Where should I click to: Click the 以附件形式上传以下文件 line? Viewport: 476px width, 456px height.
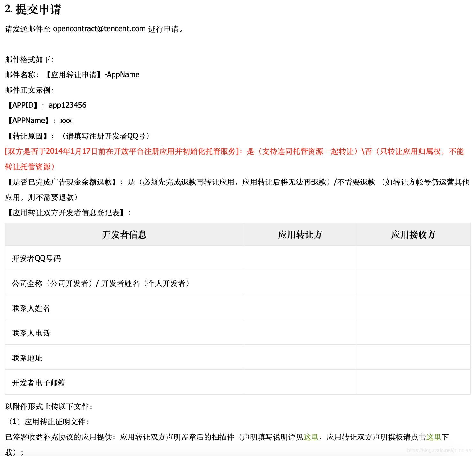[49, 407]
